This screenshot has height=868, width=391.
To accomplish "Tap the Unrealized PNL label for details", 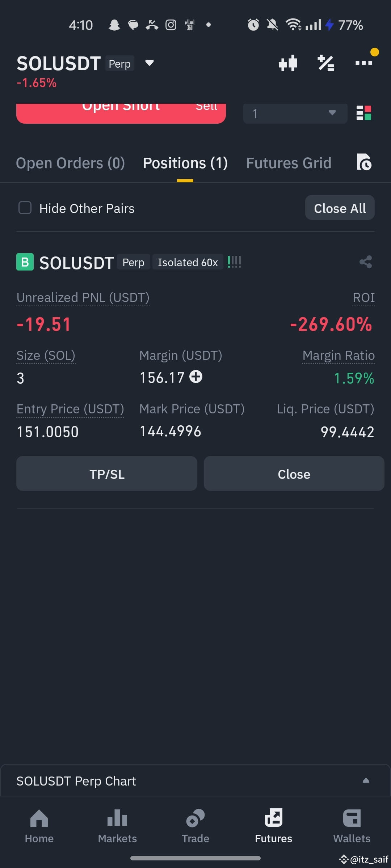I will click(83, 297).
